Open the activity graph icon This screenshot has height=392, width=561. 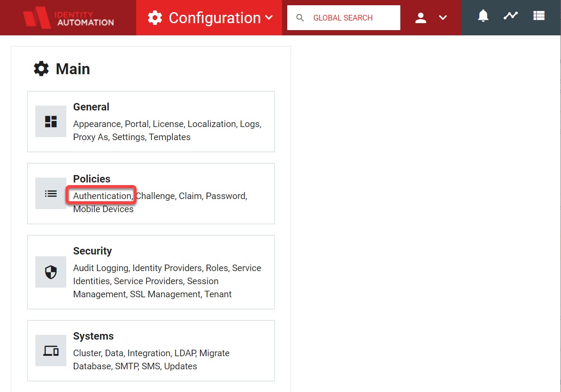point(510,16)
